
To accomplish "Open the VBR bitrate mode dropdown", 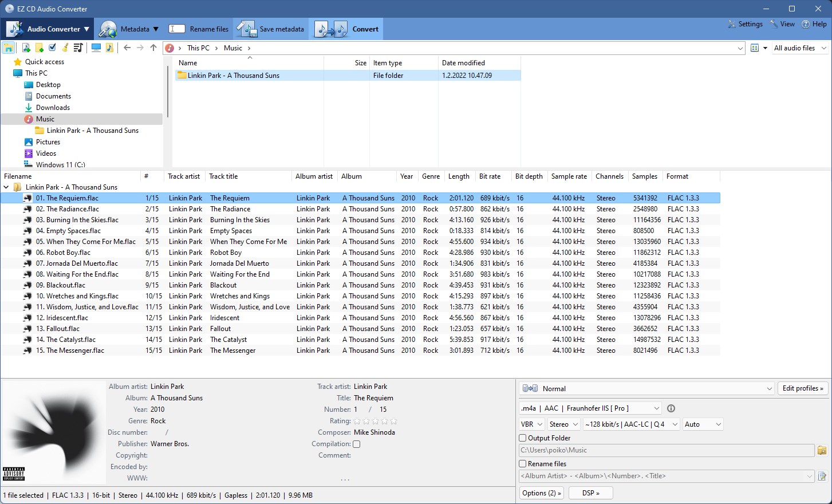I will [531, 424].
